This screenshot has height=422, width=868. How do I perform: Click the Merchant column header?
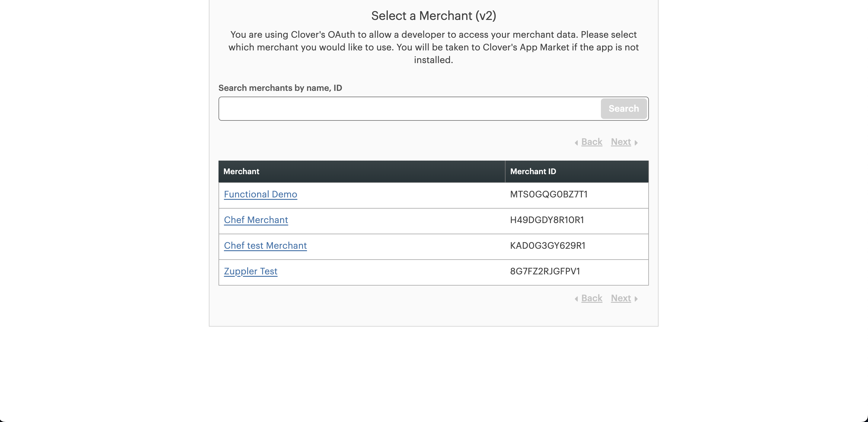241,171
